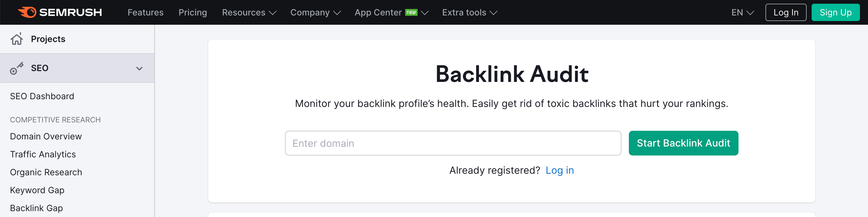Open the App Center dropdown chevron
The height and width of the screenshot is (217, 868).
click(425, 13)
